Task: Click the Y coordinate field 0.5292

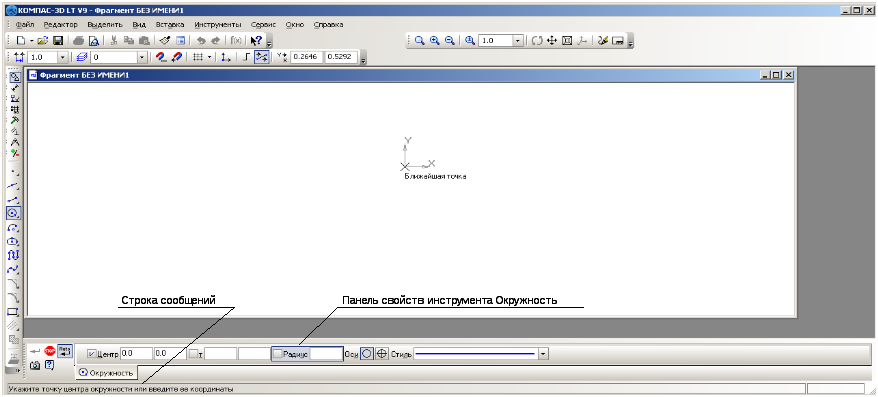Action: pyautogui.click(x=341, y=57)
